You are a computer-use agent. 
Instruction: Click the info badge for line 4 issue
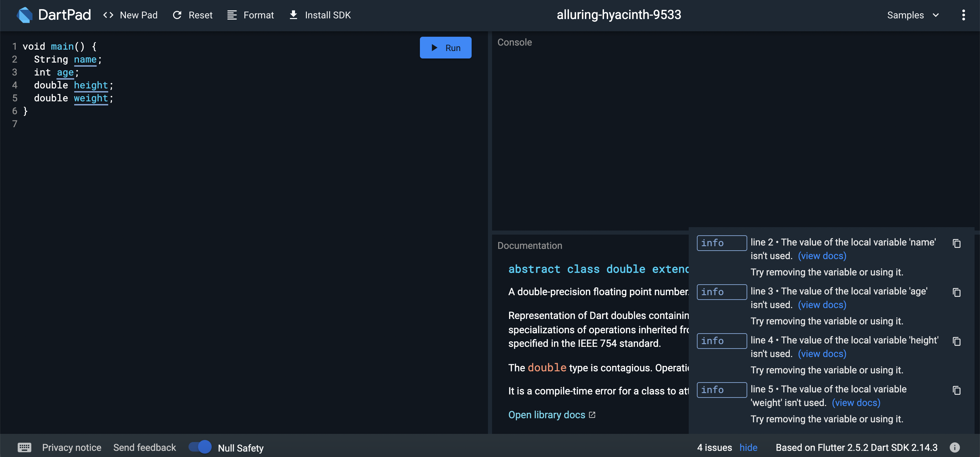[722, 341]
